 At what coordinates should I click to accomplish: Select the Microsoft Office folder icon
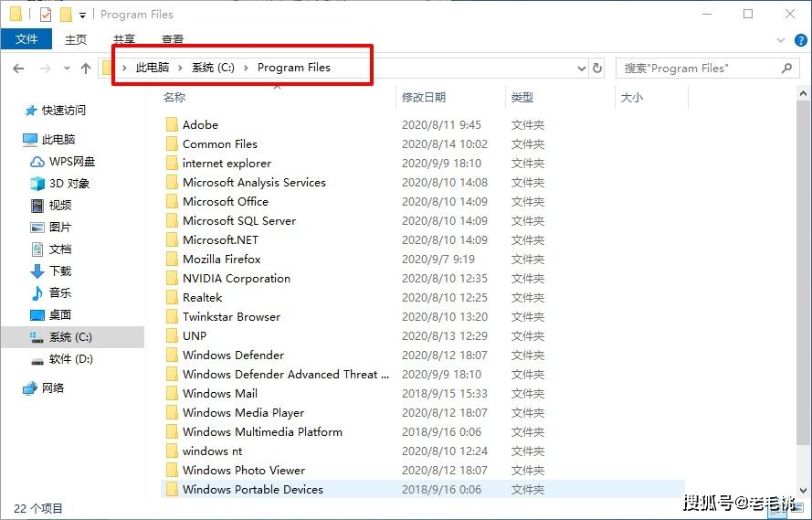pyautogui.click(x=173, y=201)
